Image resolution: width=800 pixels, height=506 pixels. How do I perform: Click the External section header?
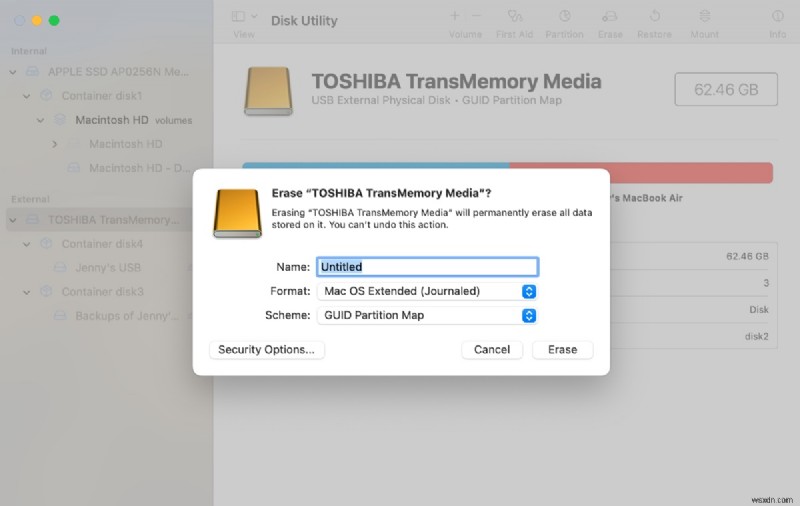(30, 199)
